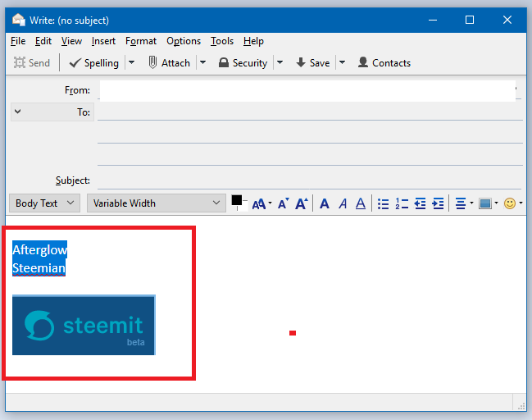The width and height of the screenshot is (532, 420).
Task: Click the Send button
Action: click(32, 63)
